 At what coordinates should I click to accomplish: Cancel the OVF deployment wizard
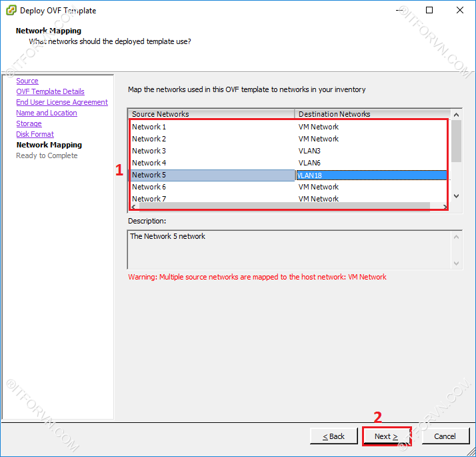[445, 436]
